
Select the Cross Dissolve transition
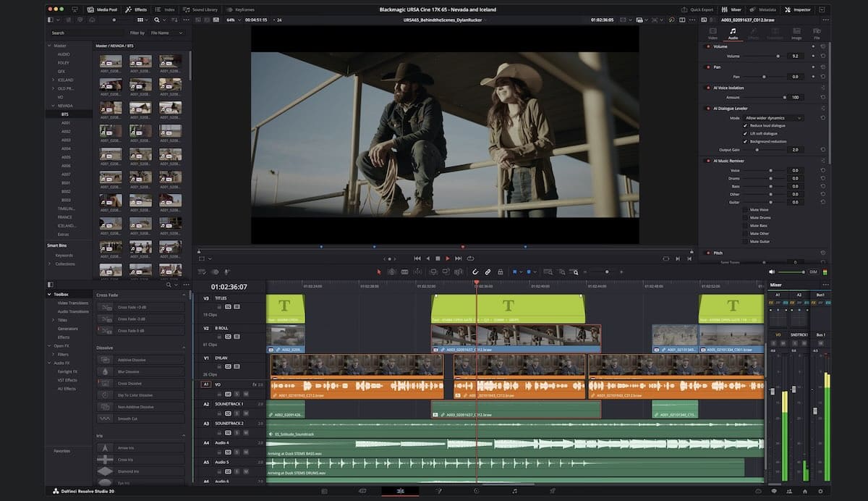tap(140, 383)
